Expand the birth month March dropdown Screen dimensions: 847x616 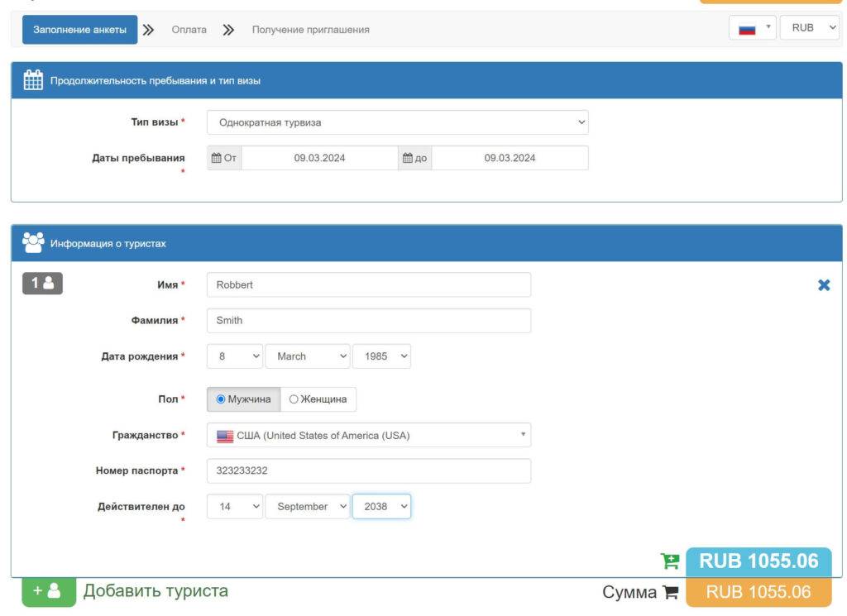click(x=308, y=356)
